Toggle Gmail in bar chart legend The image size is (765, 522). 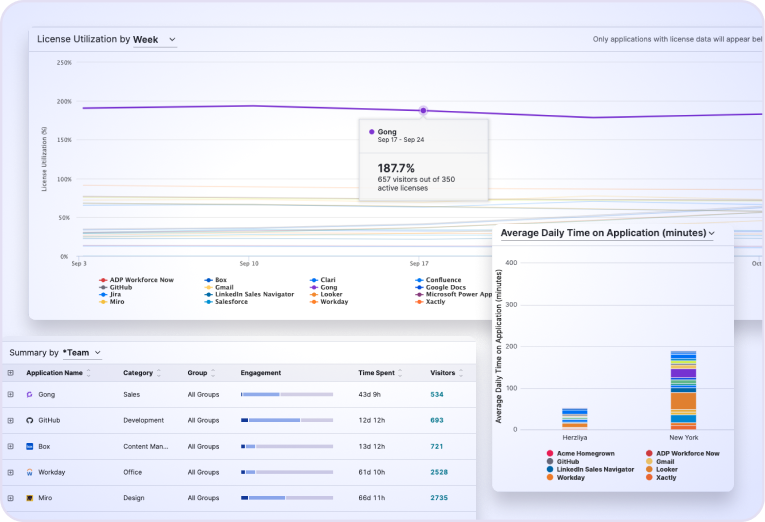660,462
